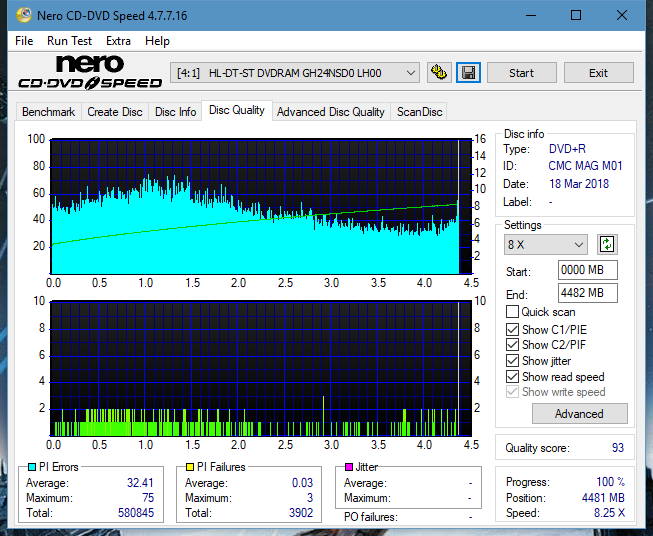
Task: Open the Run Test menu
Action: [x=70, y=41]
